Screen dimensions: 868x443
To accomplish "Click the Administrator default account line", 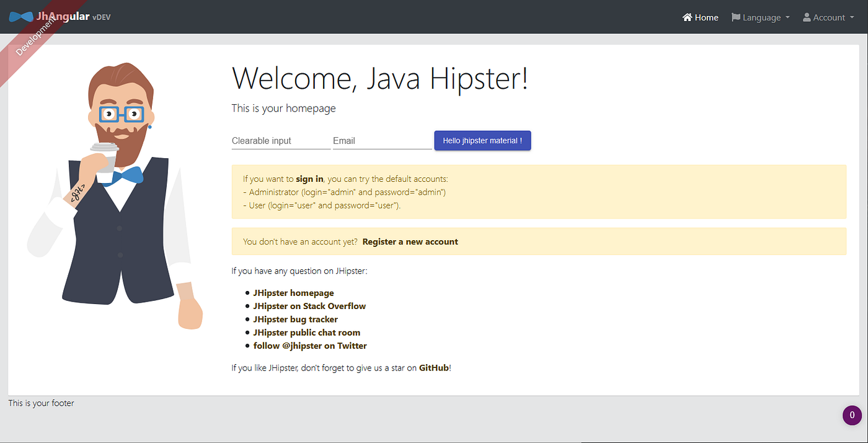I will click(x=345, y=192).
